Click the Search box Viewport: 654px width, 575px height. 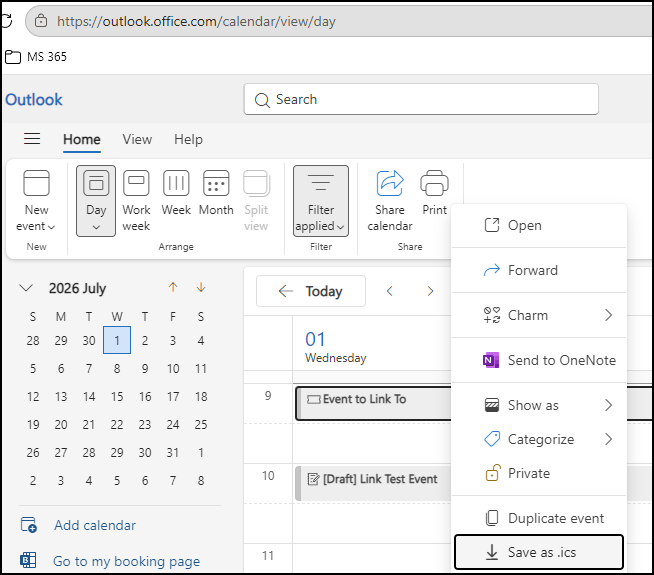(x=421, y=99)
